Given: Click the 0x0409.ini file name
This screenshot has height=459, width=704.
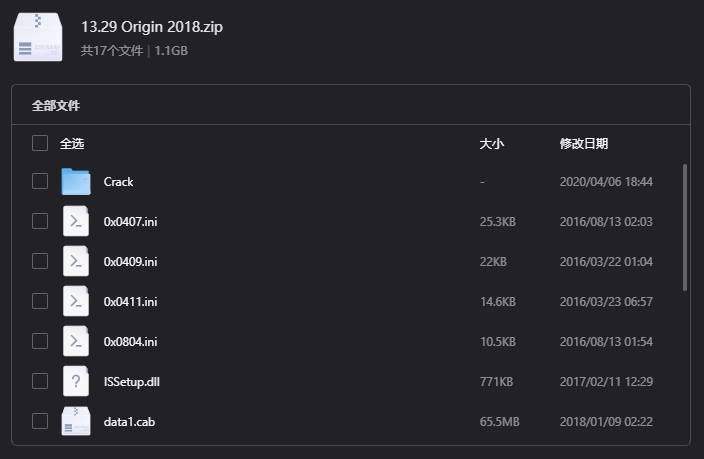Looking at the screenshot, I should [x=131, y=261].
